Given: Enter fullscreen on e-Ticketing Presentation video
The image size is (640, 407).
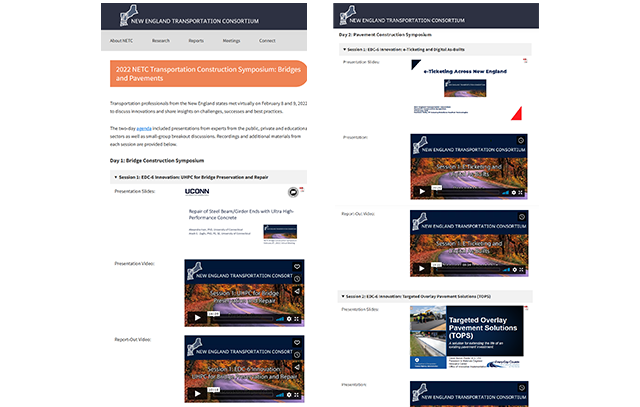Looking at the screenshot, I should coord(521,193).
